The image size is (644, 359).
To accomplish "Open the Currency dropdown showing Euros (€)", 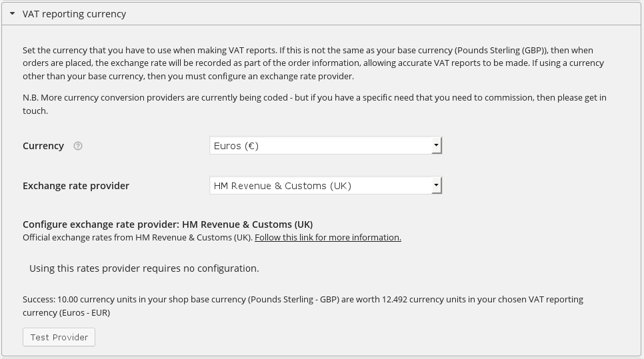I will pos(326,146).
